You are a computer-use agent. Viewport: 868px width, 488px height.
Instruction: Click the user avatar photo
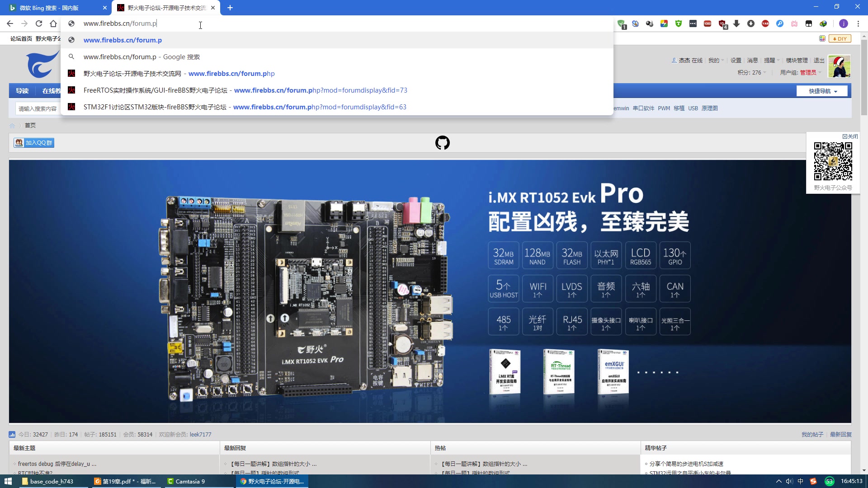839,66
